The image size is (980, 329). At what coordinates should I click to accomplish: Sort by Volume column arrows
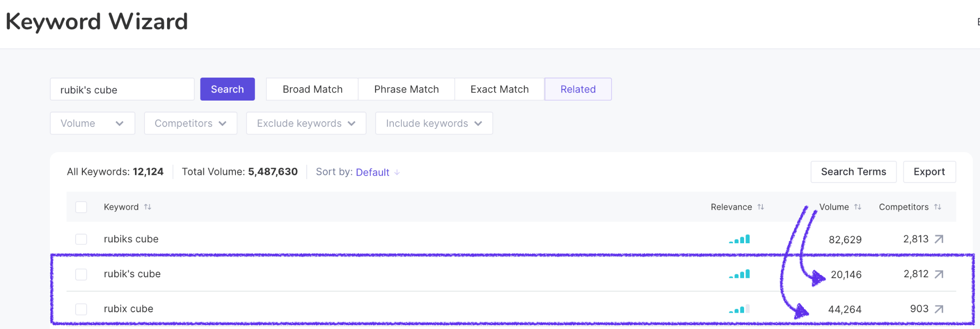point(857,207)
